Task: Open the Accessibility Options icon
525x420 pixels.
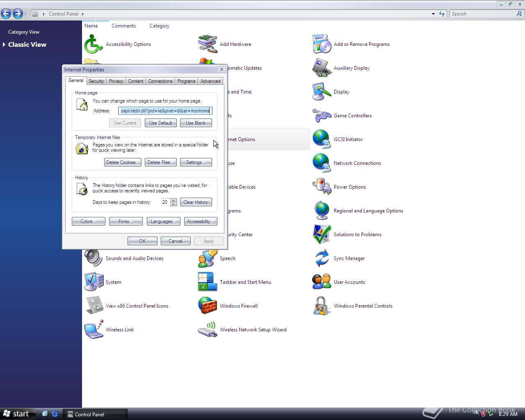Action: tap(94, 44)
